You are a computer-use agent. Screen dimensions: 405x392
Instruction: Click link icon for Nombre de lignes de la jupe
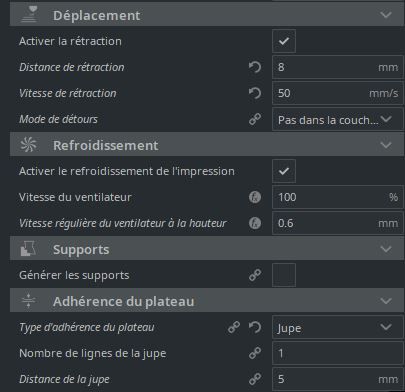pyautogui.click(x=255, y=353)
